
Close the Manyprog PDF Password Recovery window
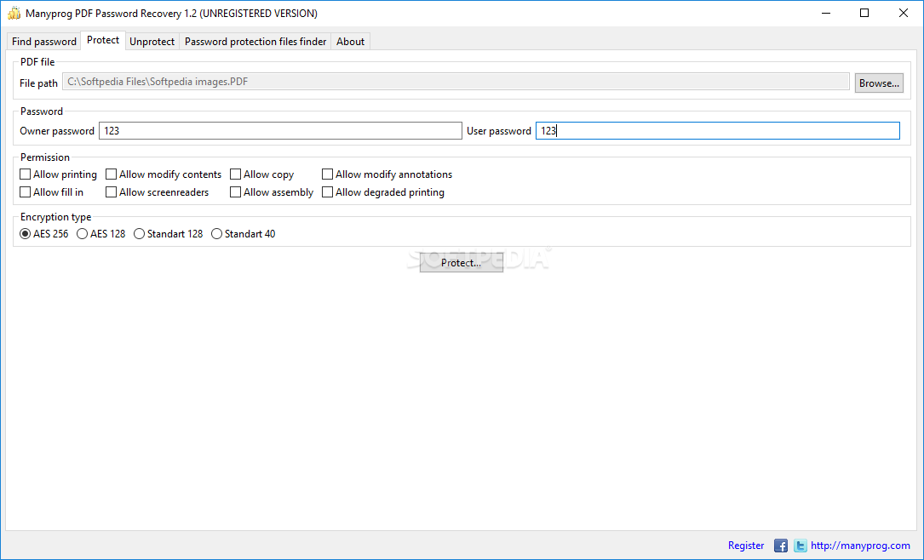tap(904, 13)
